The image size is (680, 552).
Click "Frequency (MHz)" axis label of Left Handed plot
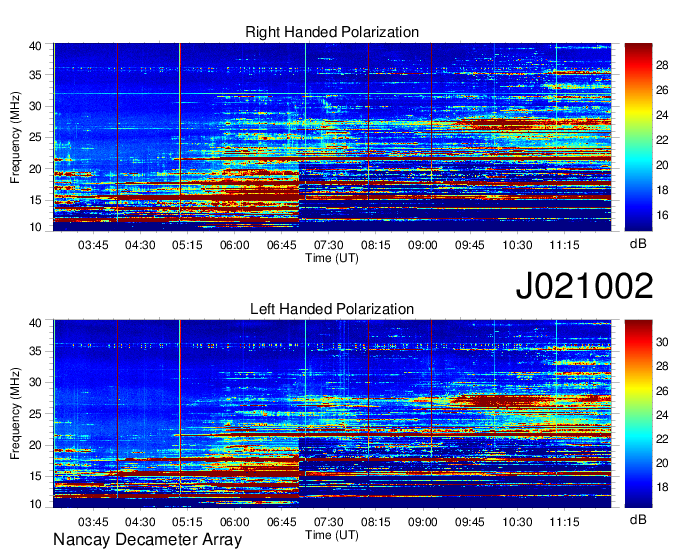tap(15, 414)
